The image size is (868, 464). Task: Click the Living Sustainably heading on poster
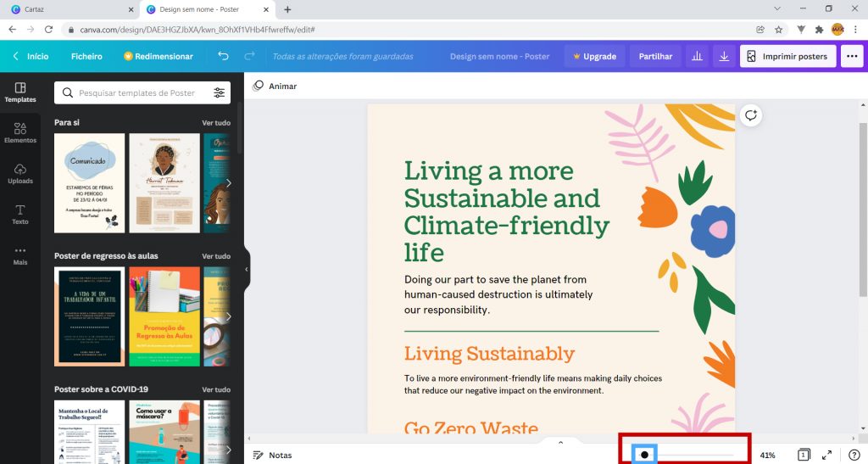click(x=489, y=353)
